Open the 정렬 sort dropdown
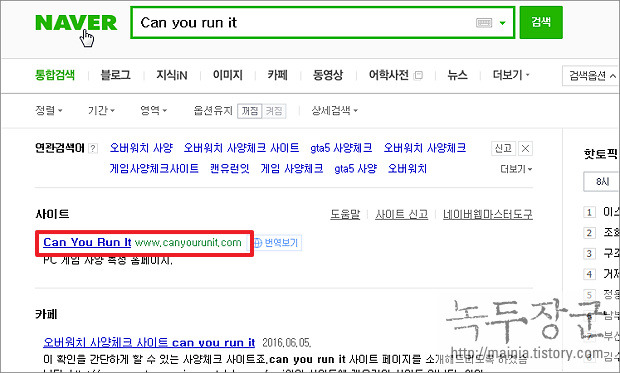The image size is (620, 373). [49, 110]
